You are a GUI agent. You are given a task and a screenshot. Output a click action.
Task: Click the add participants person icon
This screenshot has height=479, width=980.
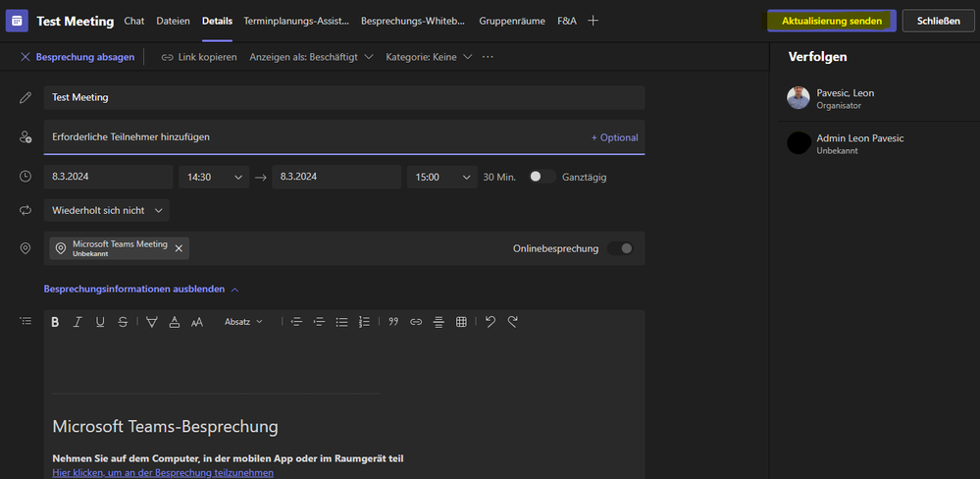25,137
